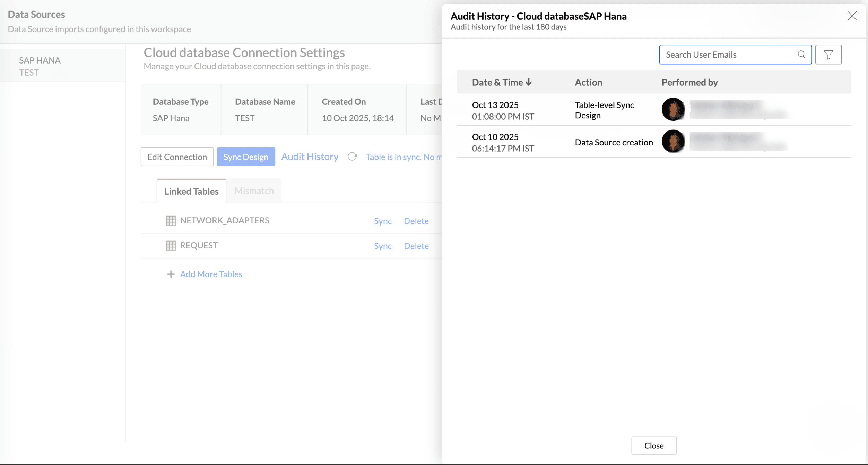Select SAP HANA TEST in sidebar
Viewport: 868px width, 465px height.
tap(40, 66)
